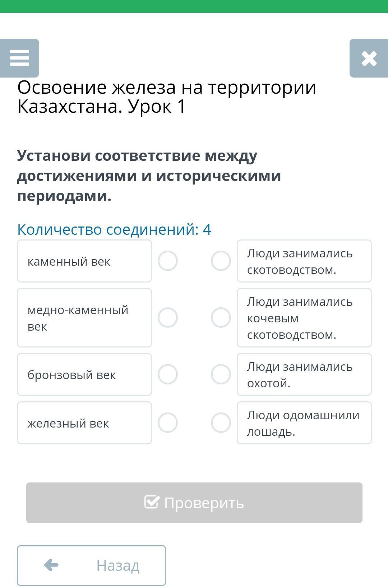The width and height of the screenshot is (388, 588).
Task: Select connector circle for Люди занимались скотоводством
Action: (221, 261)
